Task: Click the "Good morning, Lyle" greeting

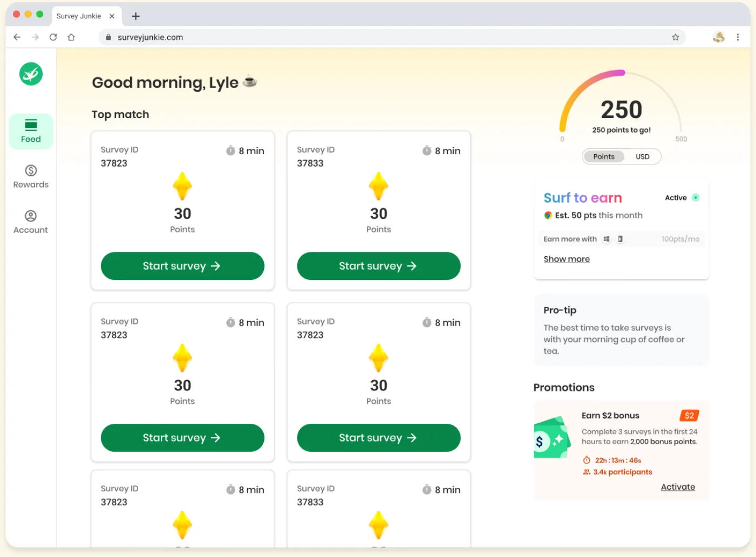Action: [165, 82]
